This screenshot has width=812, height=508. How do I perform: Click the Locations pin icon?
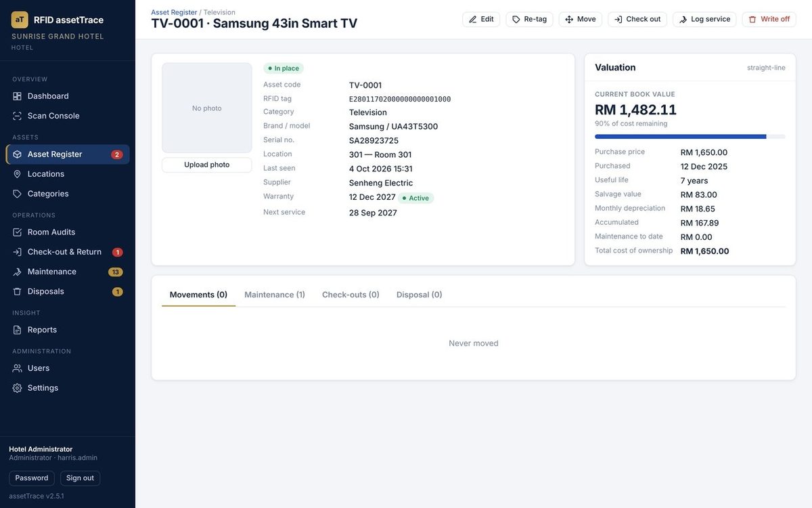pyautogui.click(x=18, y=174)
